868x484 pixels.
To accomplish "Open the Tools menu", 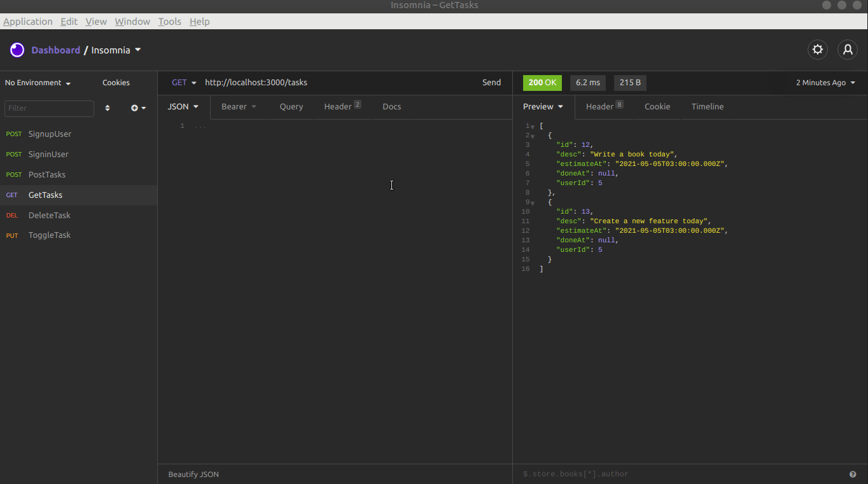I will click(169, 21).
